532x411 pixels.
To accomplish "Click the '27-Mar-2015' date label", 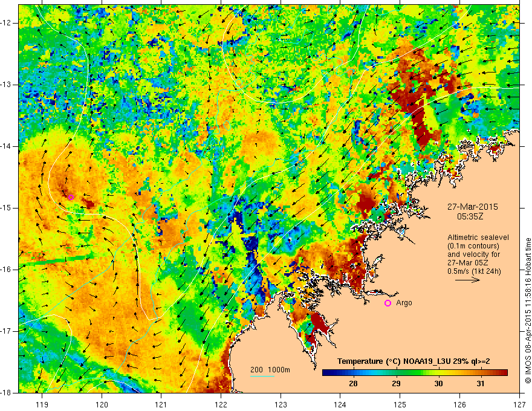I will pyautogui.click(x=473, y=207).
